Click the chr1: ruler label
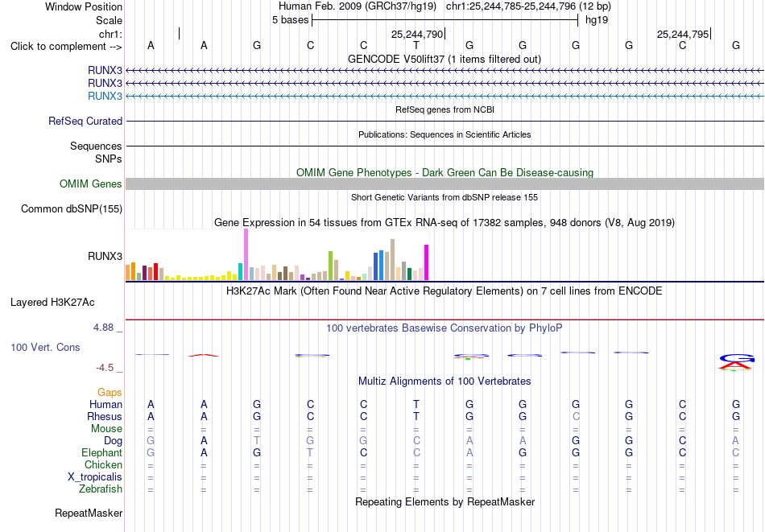This screenshot has height=532, width=765. click(x=110, y=34)
